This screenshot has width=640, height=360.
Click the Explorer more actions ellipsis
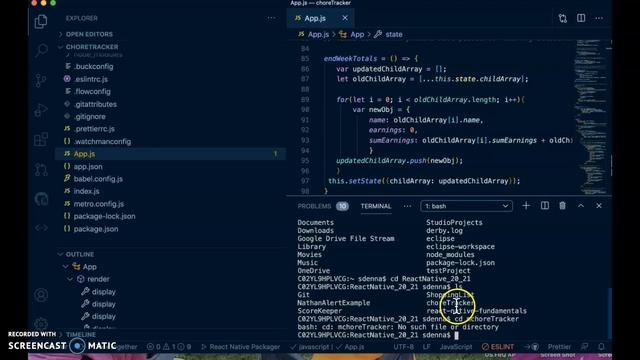271,18
